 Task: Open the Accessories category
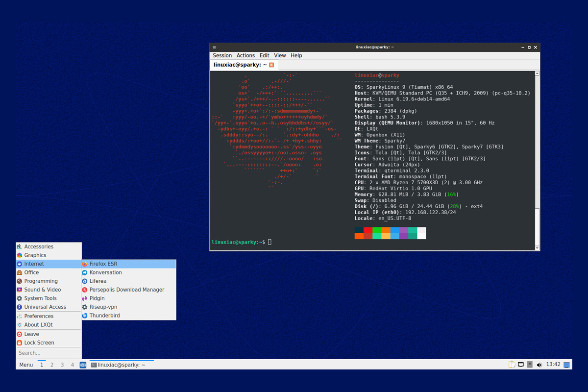49,246
